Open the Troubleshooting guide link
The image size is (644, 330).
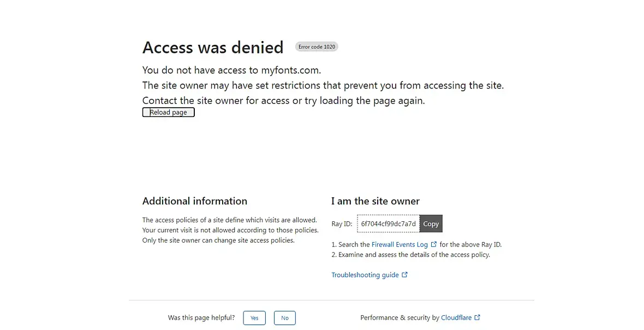click(365, 275)
